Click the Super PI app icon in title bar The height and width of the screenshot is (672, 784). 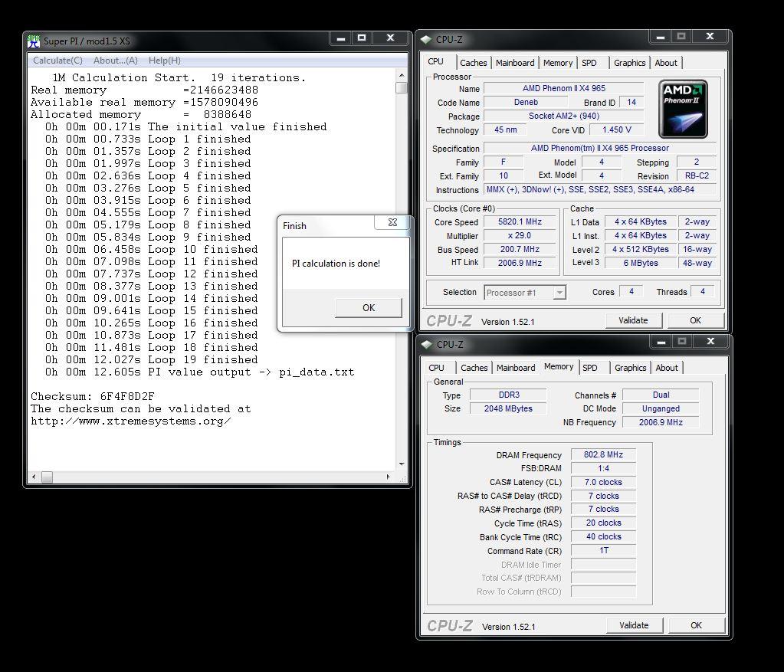point(34,41)
